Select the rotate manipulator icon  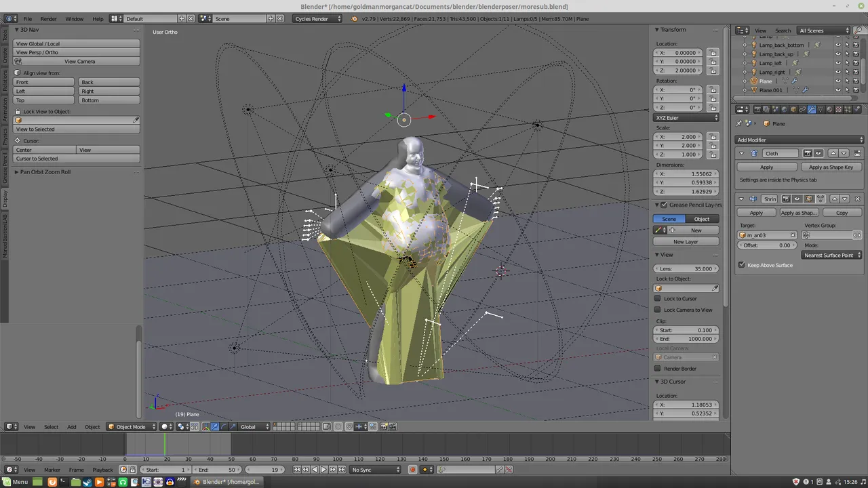(224, 426)
